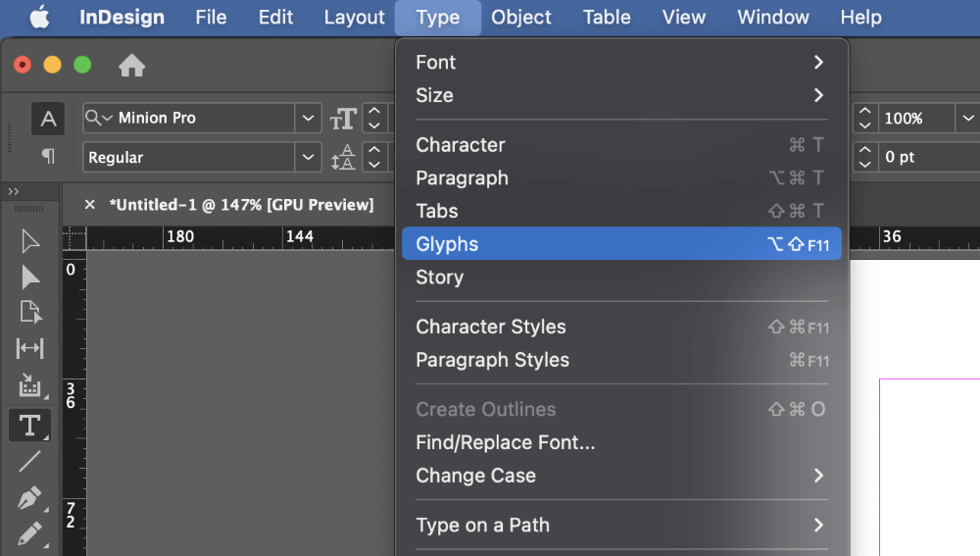
Task: Open the 100% scale dropdown
Action: [968, 119]
